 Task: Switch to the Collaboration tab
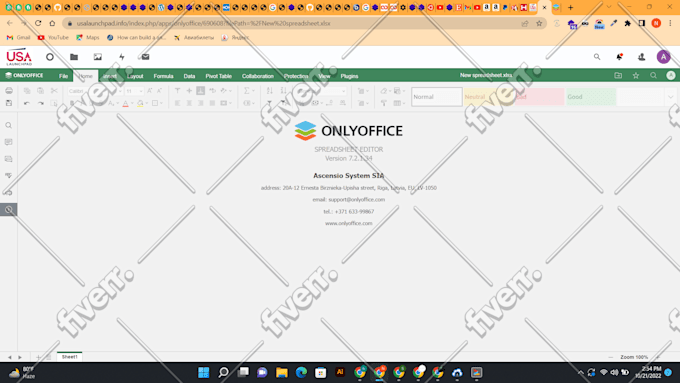pyautogui.click(x=258, y=76)
